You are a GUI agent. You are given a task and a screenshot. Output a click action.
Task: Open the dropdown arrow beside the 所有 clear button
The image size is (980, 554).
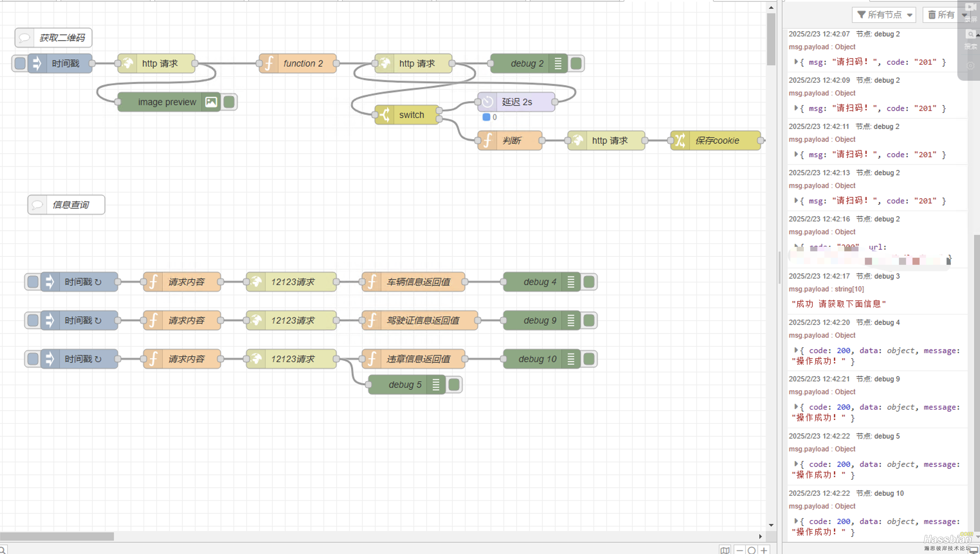point(964,15)
